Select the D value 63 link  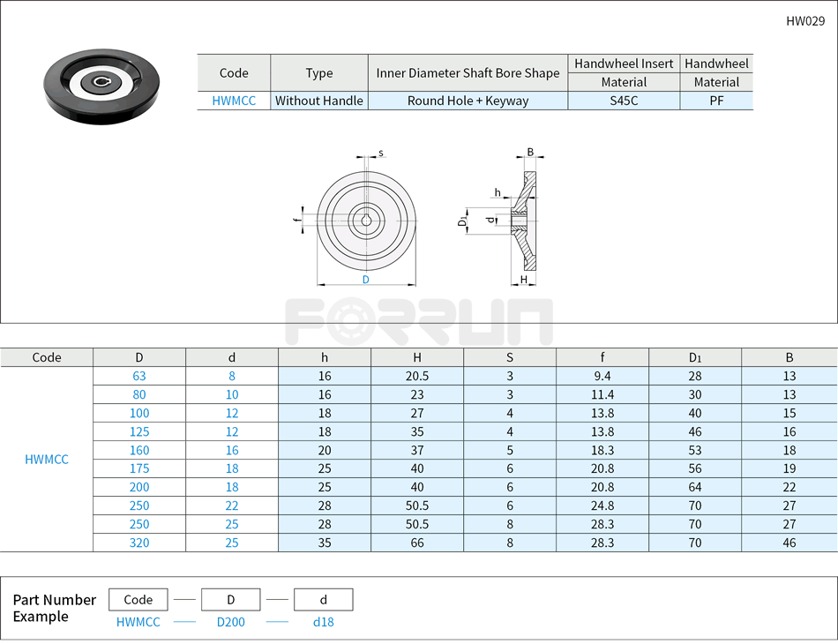(x=138, y=376)
